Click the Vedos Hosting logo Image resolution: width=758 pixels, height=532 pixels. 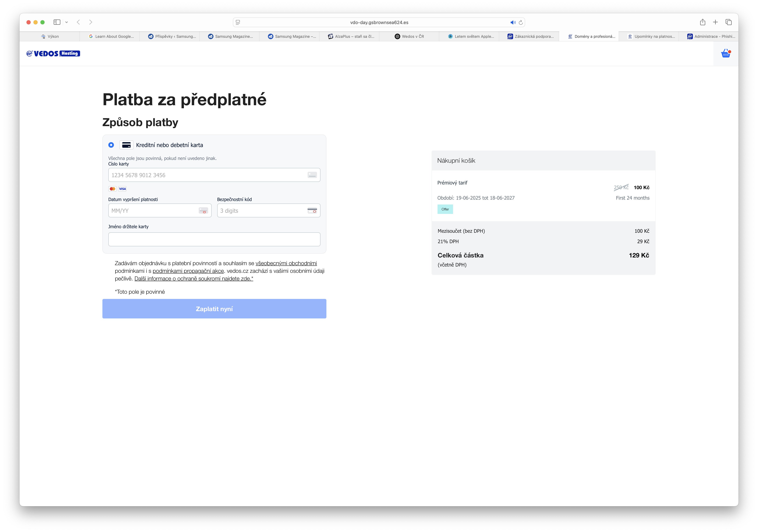coord(53,53)
